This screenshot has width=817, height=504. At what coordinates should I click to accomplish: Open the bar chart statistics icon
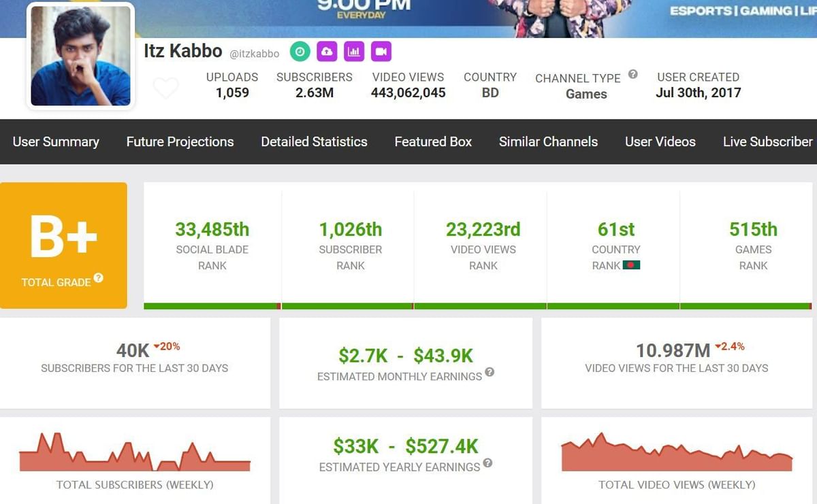pyautogui.click(x=355, y=51)
